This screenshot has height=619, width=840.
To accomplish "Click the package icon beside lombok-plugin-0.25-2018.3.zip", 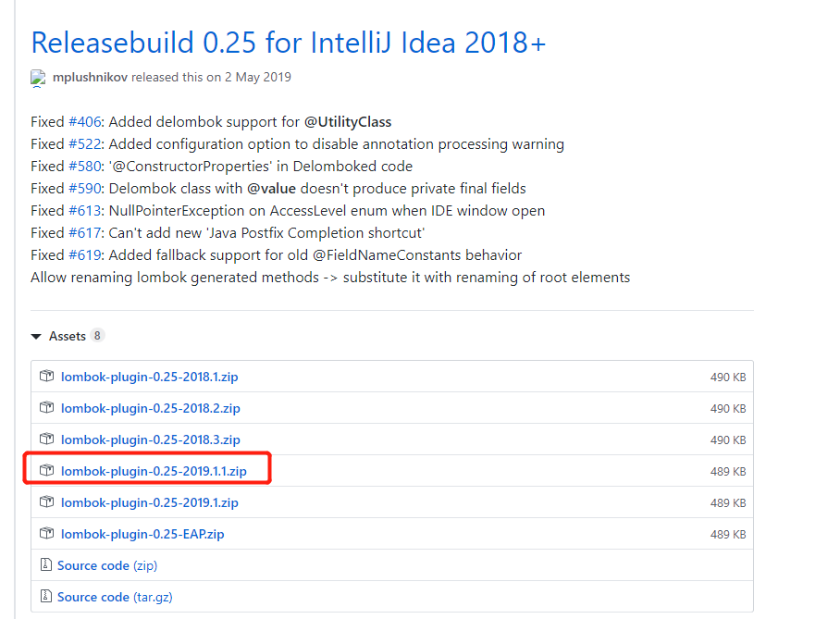I will [47, 439].
